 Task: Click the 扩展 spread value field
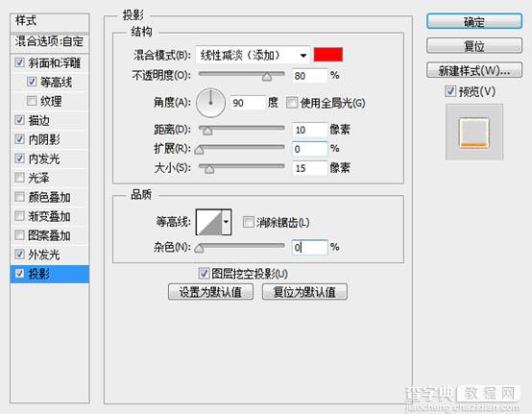tap(310, 149)
